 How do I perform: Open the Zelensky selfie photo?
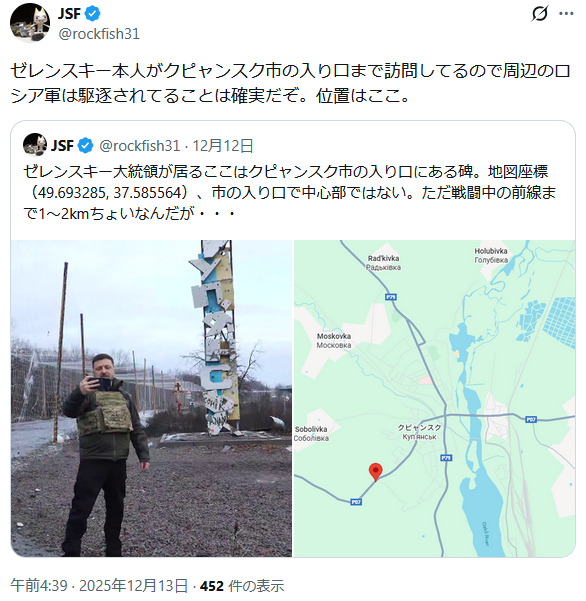point(151,398)
